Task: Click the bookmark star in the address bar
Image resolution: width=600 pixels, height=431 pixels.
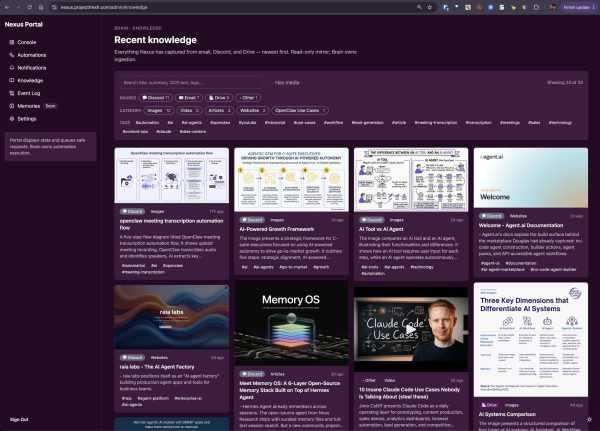Action: click(x=429, y=7)
